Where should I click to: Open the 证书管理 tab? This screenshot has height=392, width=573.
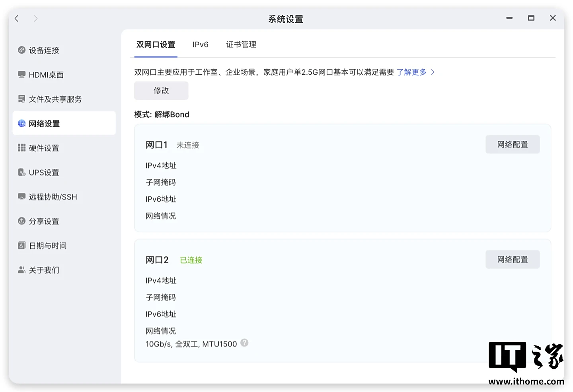click(x=241, y=45)
